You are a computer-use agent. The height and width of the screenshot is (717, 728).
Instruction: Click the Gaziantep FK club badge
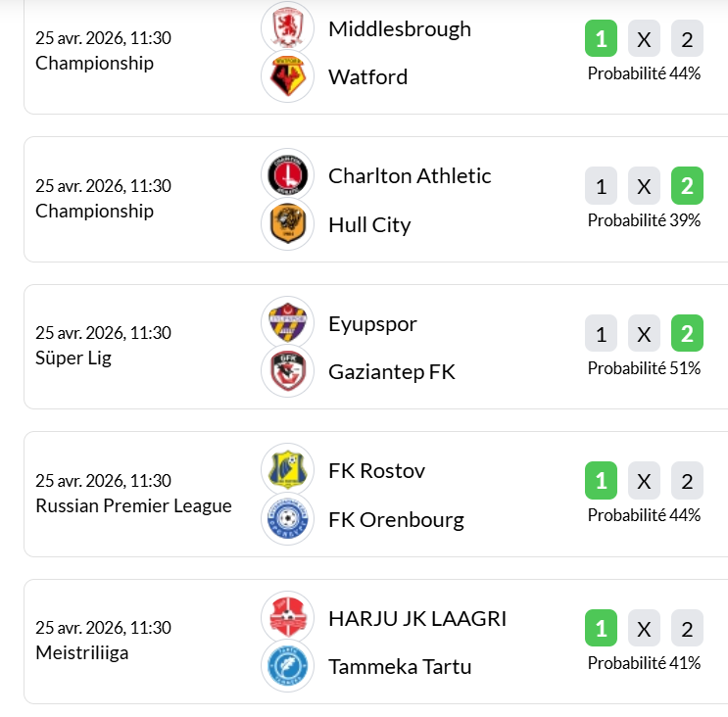coord(287,371)
